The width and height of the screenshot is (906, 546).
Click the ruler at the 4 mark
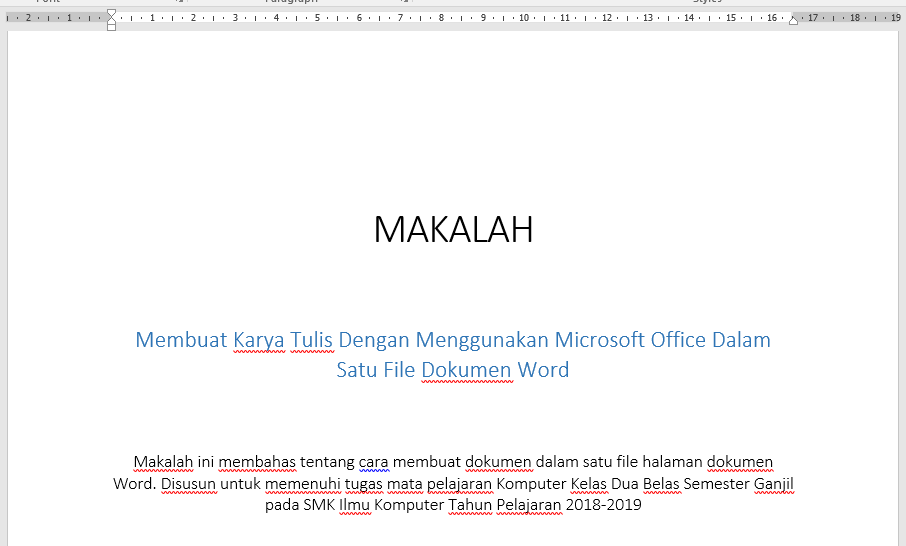(276, 18)
